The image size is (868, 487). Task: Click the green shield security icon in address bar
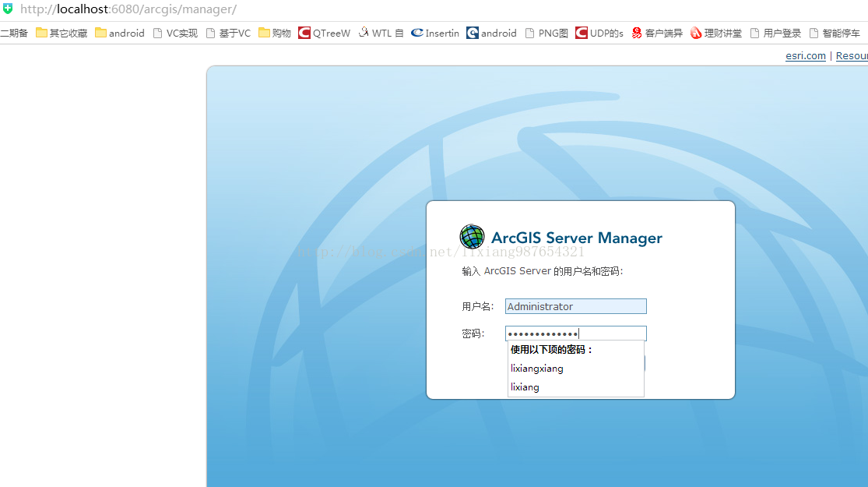point(8,9)
